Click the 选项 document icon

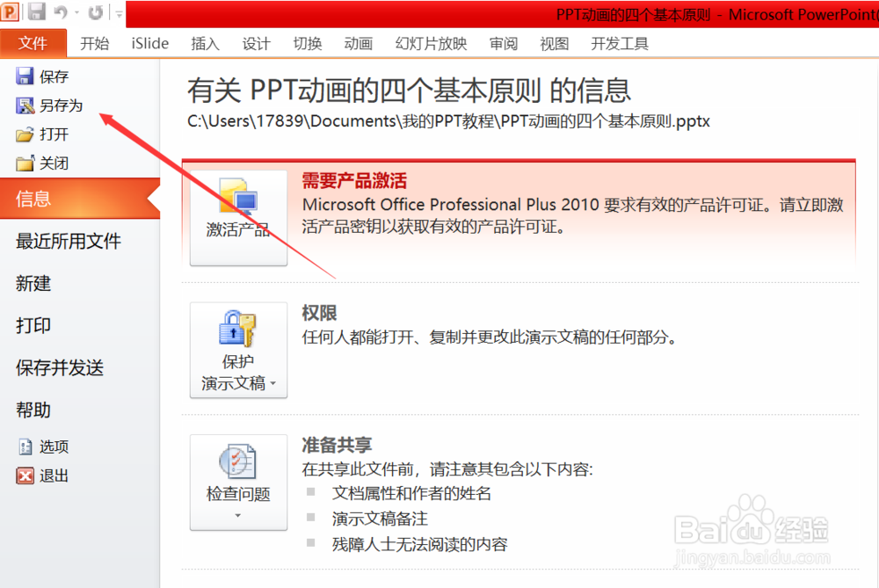25,446
